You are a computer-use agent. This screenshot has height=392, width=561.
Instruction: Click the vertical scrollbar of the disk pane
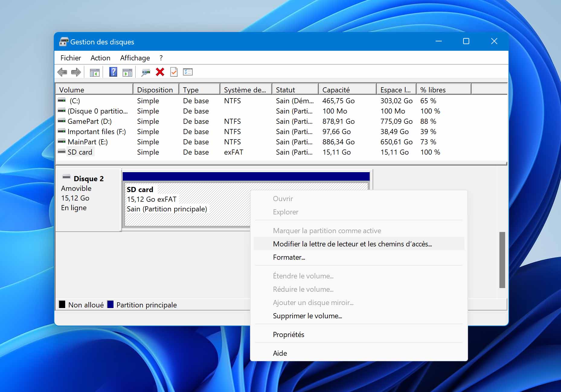[x=502, y=260]
